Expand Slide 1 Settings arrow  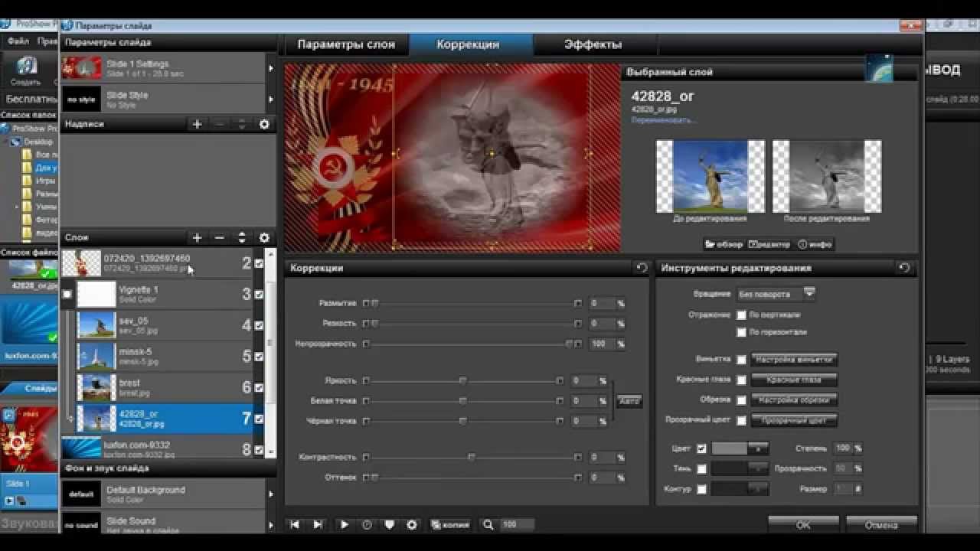click(270, 68)
